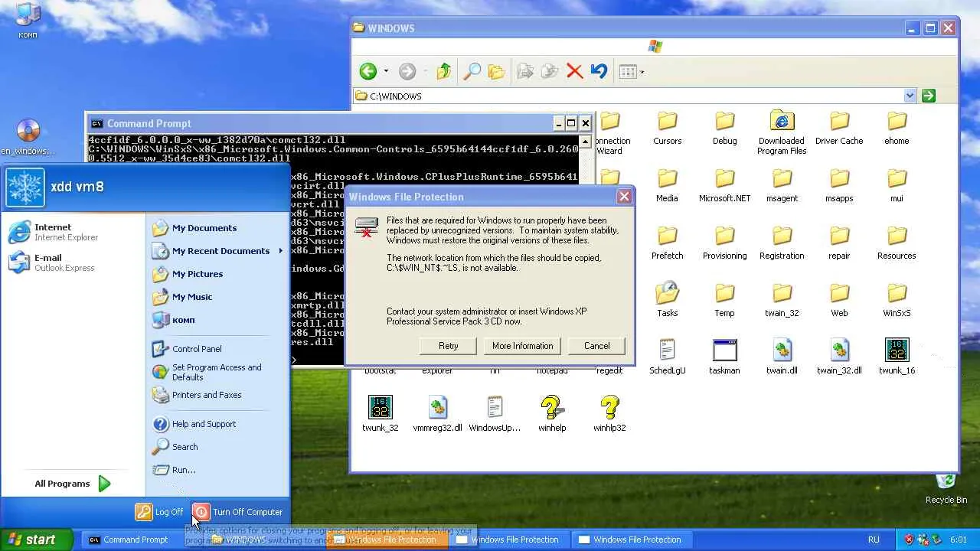Select the Debug folder
This screenshot has height=551, width=980.
click(x=724, y=129)
